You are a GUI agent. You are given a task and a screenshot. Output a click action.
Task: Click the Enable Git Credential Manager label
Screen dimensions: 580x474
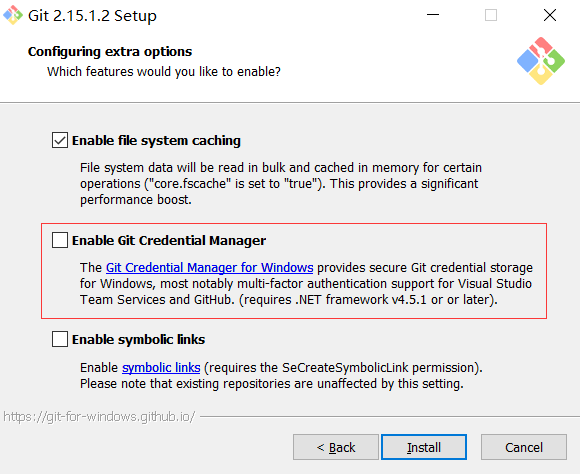169,241
